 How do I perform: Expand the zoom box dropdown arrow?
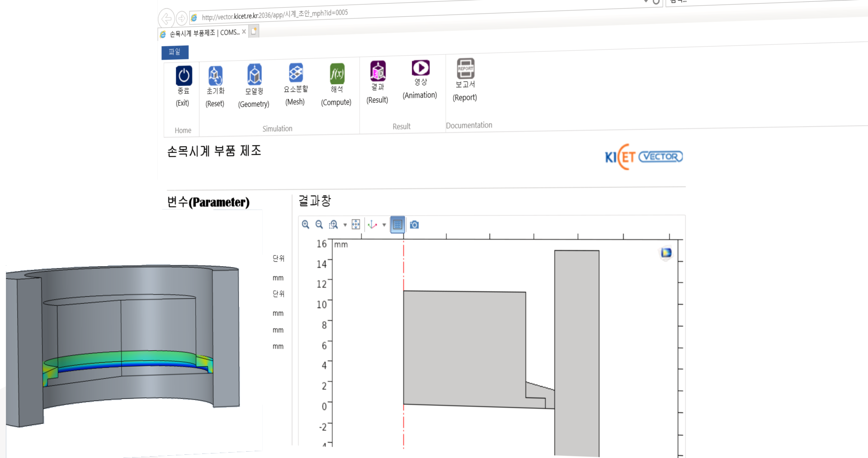345,225
